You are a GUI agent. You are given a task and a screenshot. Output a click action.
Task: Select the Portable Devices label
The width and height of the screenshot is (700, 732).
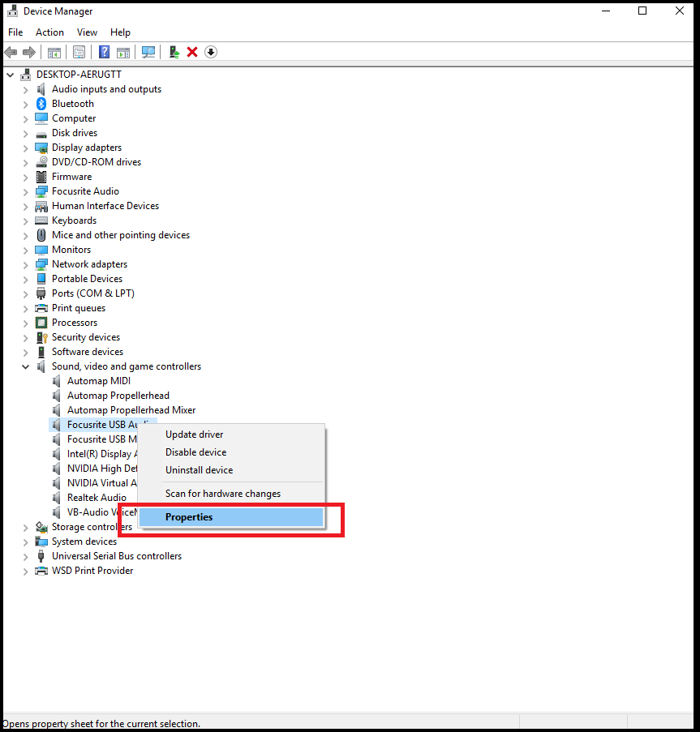point(87,279)
